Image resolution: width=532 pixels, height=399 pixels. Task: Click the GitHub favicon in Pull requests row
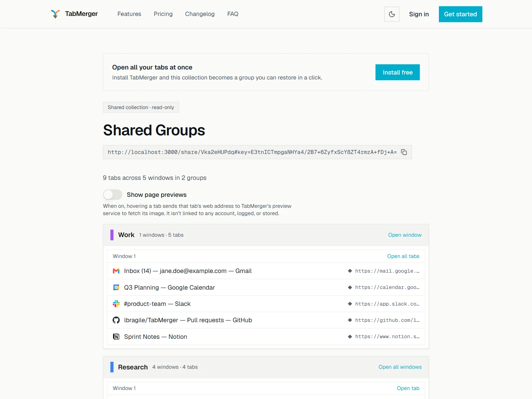coord(116,320)
